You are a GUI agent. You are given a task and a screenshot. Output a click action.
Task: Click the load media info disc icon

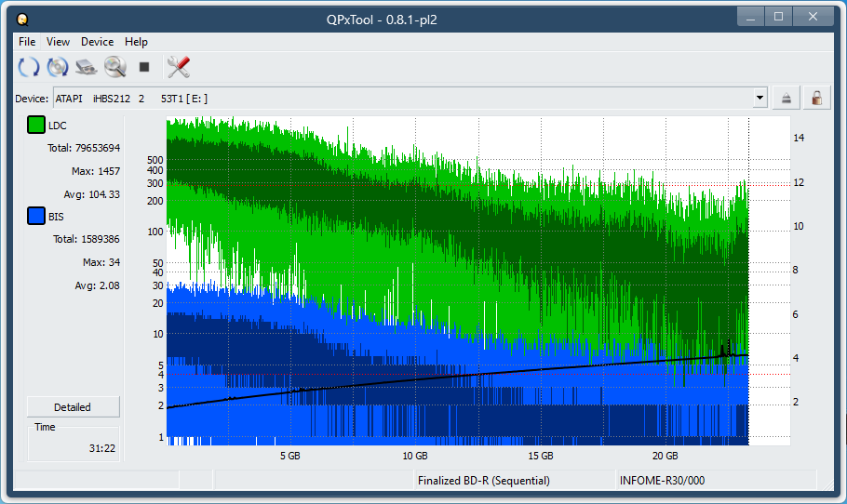(58, 67)
